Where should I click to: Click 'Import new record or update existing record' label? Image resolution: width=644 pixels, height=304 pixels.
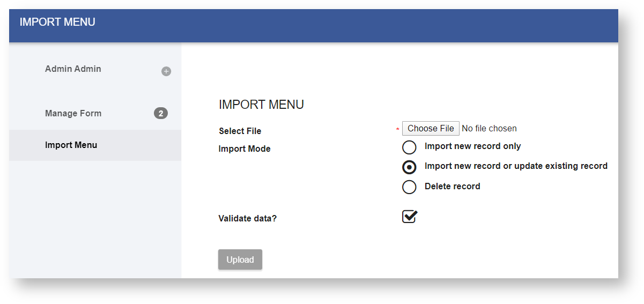click(516, 166)
